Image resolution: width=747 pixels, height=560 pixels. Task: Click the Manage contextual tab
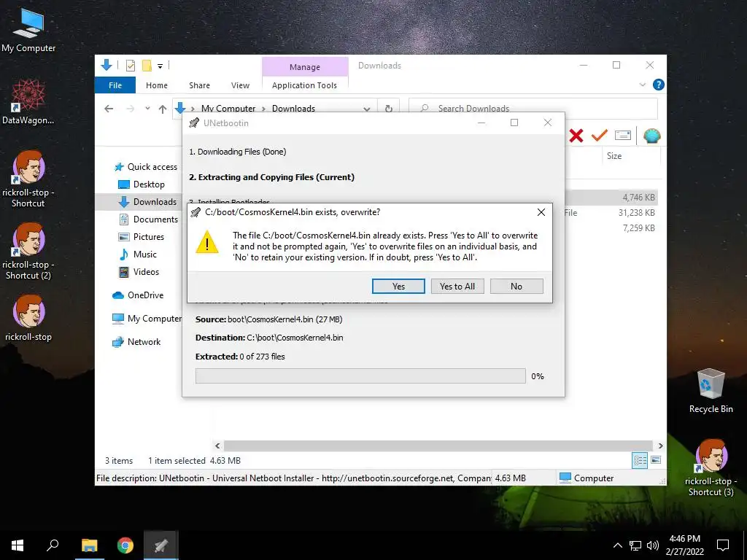pos(305,66)
